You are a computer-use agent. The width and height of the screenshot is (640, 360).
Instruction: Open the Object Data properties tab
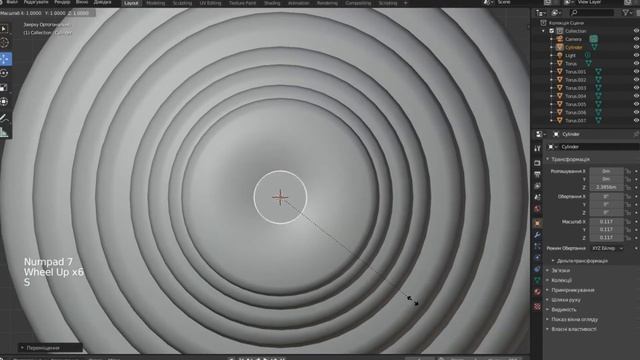click(537, 280)
